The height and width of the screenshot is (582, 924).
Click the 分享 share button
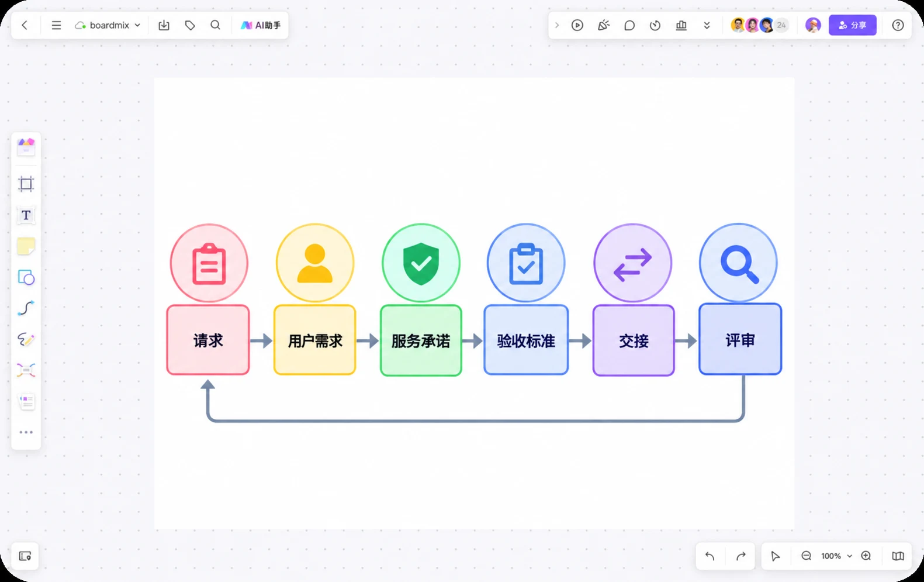(853, 25)
